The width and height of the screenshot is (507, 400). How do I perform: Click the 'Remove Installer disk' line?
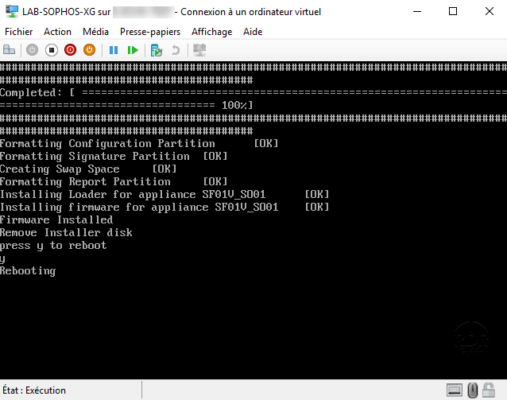66,233
